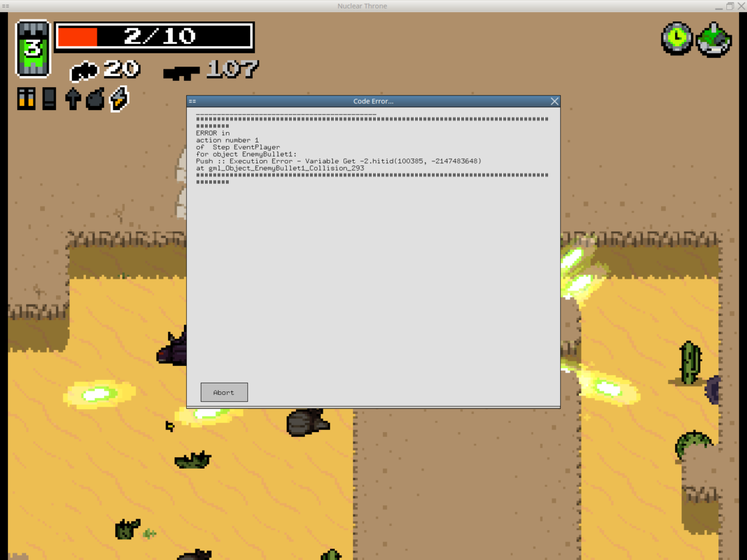The height and width of the screenshot is (560, 747).
Task: Click the orange bullet ammo type icon
Action: [26, 99]
